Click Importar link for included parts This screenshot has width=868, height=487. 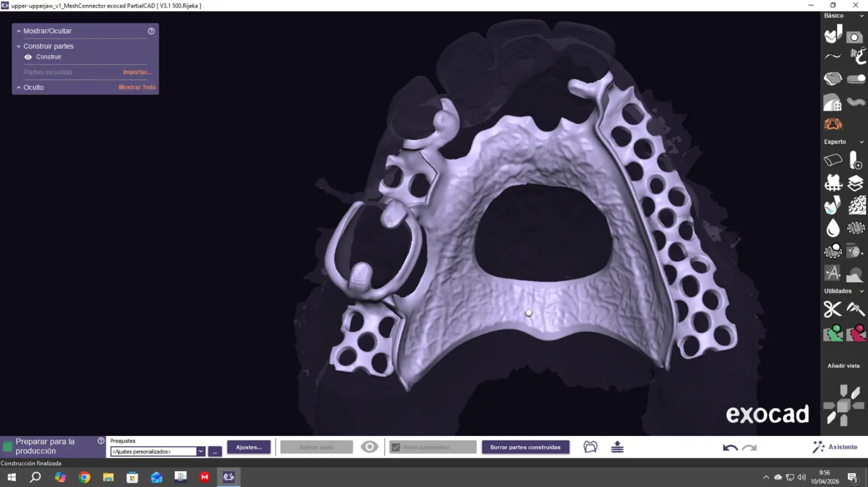coord(137,72)
